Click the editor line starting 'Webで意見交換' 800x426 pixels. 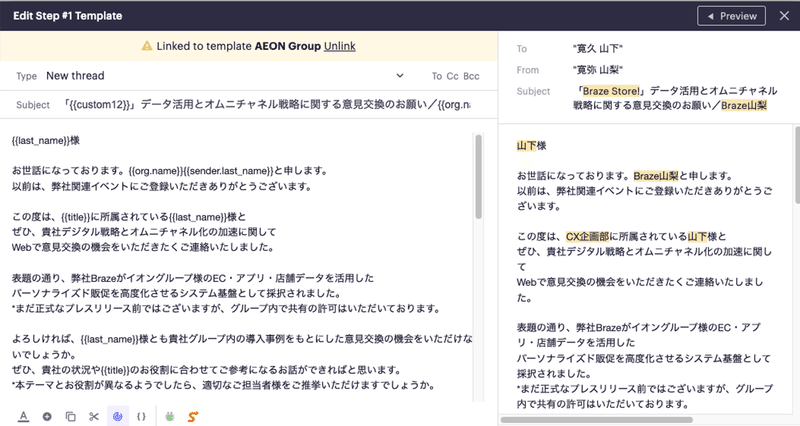[144, 247]
